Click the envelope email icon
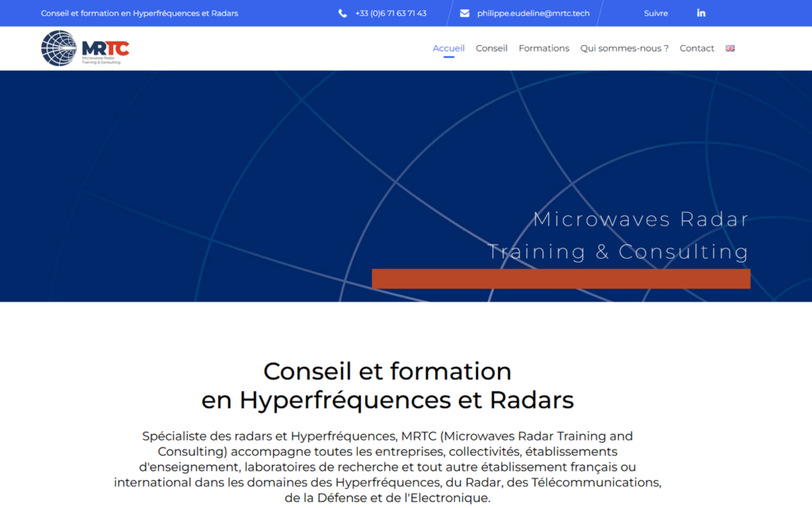Image resolution: width=812 pixels, height=508 pixels. pos(465,13)
